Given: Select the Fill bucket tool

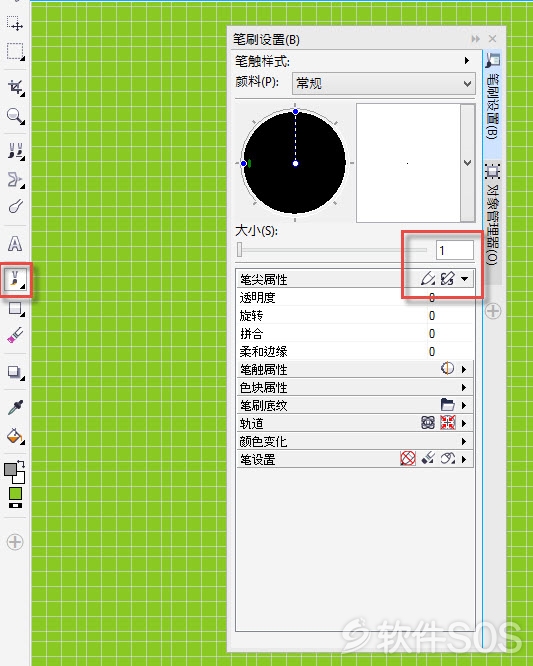Looking at the screenshot, I should click(x=15, y=436).
